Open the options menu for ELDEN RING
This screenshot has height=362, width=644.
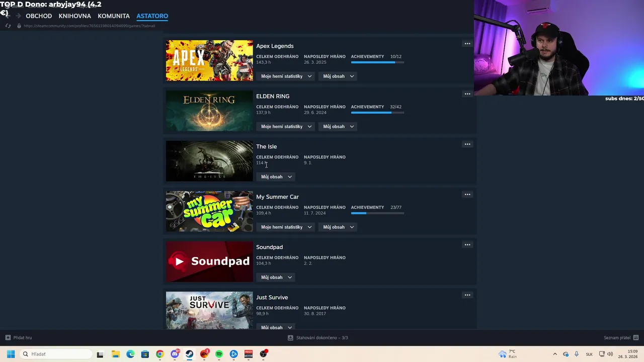[467, 94]
